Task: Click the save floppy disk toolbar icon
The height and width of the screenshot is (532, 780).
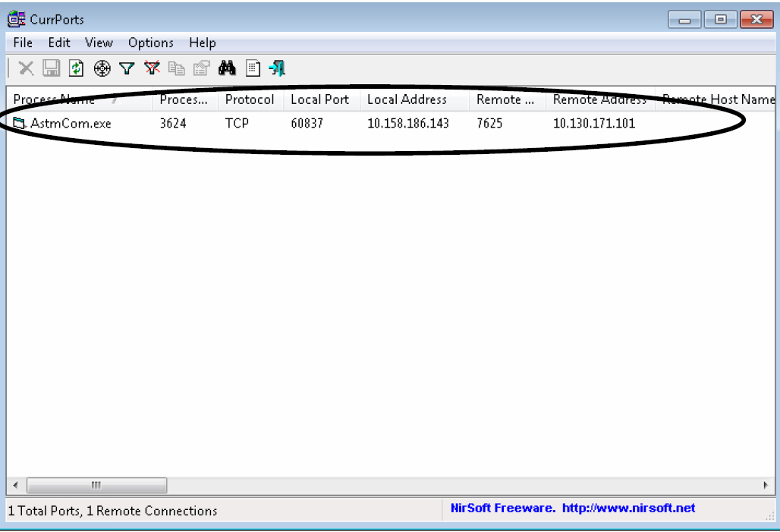Action: tap(52, 68)
